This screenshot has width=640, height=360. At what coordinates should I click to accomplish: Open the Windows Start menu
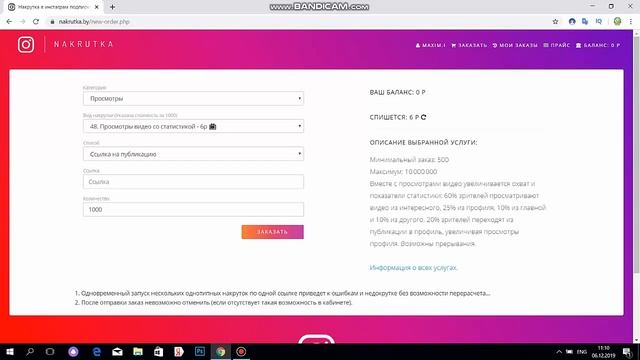10,351
